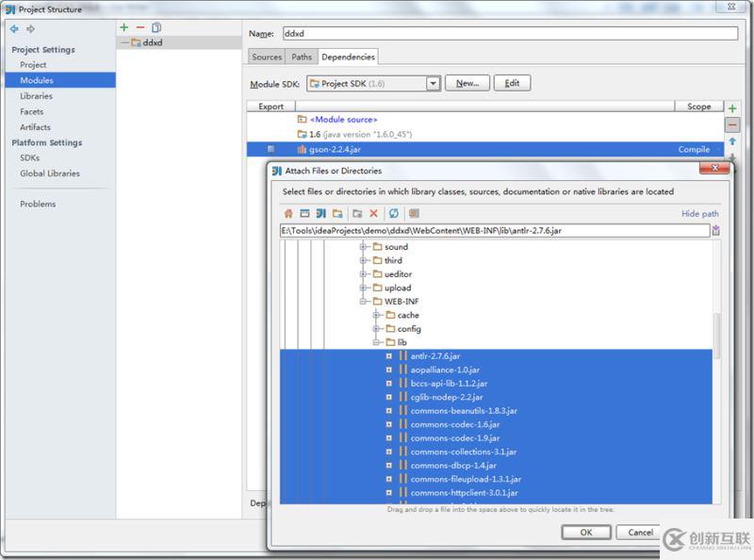The height and width of the screenshot is (560, 754).
Task: Open Global Libraries in the sidebar
Action: click(50, 173)
